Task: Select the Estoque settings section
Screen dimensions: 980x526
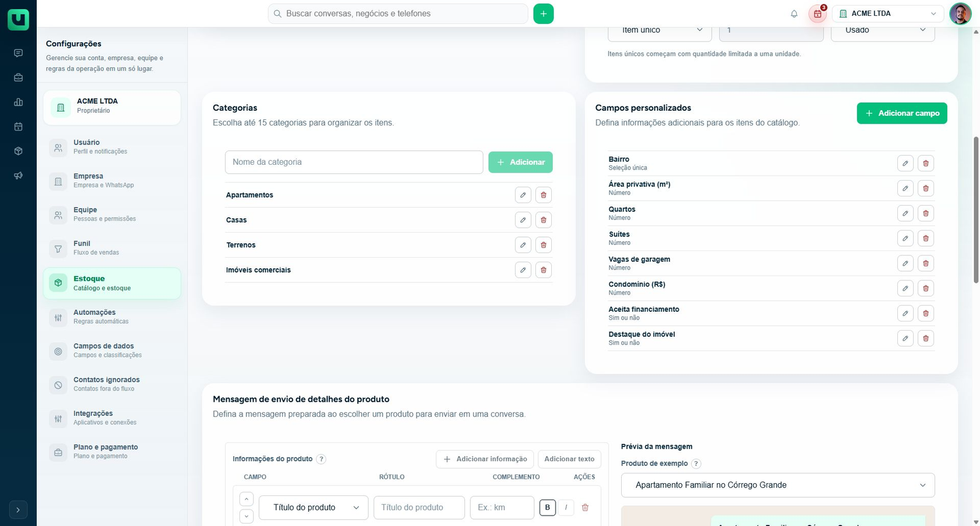Action: click(112, 283)
